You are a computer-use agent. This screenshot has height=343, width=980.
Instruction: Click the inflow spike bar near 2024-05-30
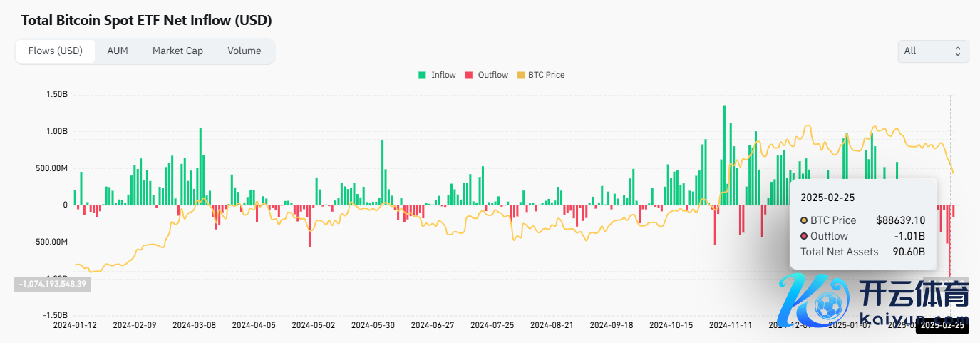(383, 173)
